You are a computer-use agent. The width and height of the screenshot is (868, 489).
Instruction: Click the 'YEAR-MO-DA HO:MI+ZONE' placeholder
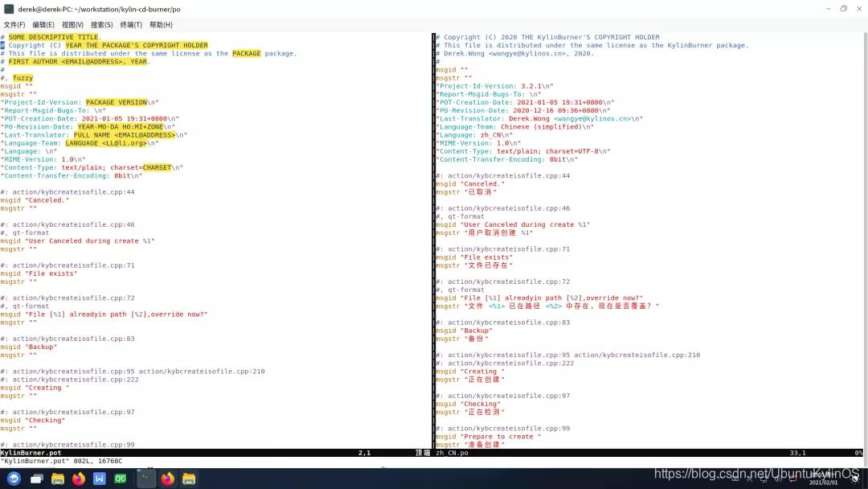(120, 127)
